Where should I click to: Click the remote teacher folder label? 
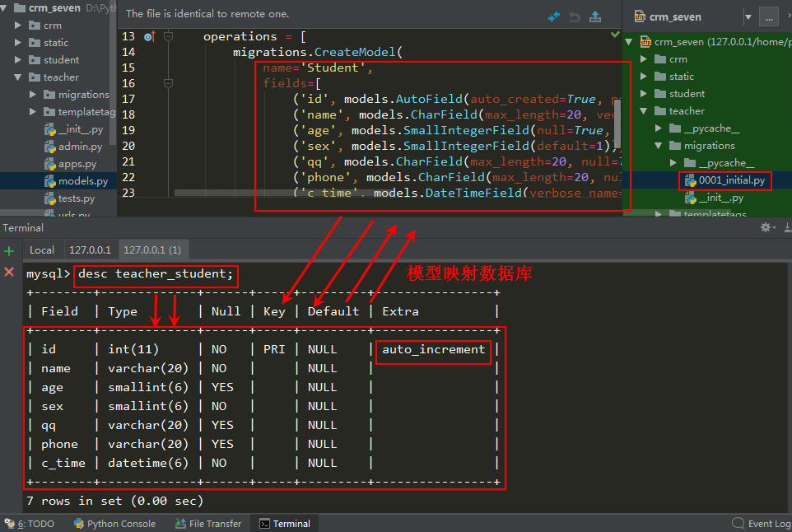[x=687, y=111]
